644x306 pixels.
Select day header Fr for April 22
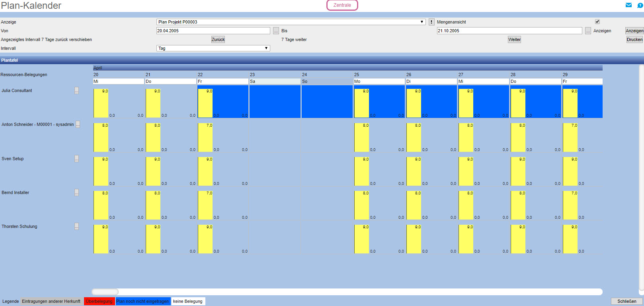pos(223,81)
